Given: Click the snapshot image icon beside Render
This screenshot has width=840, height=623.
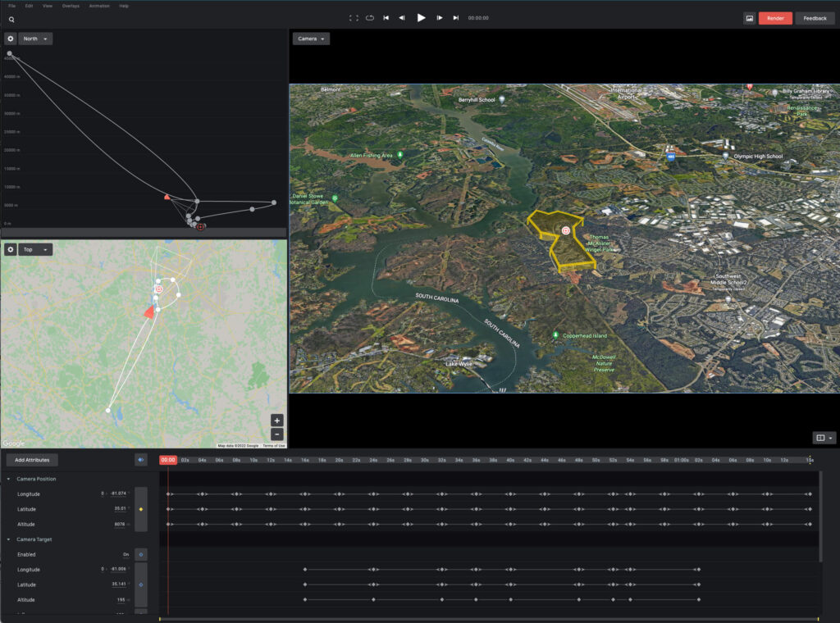Looking at the screenshot, I should point(749,18).
